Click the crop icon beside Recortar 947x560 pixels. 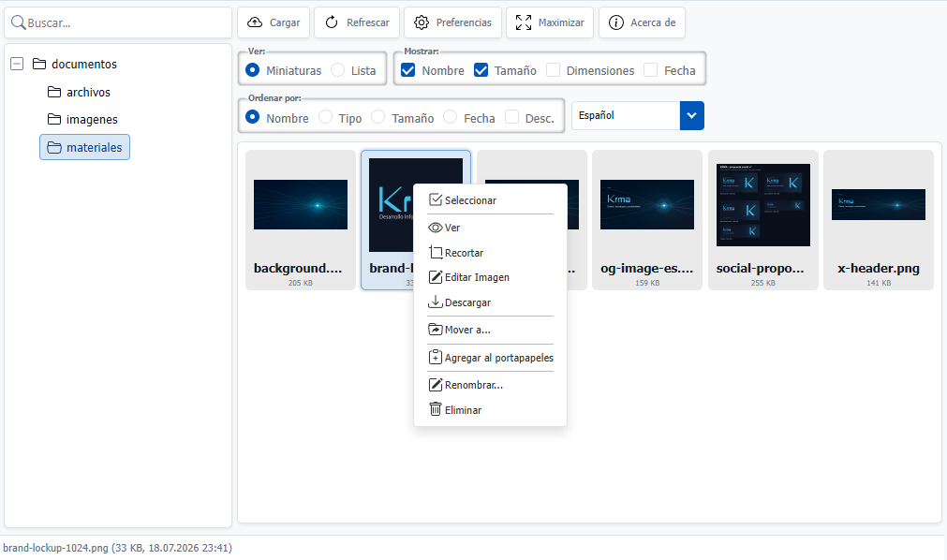point(435,252)
